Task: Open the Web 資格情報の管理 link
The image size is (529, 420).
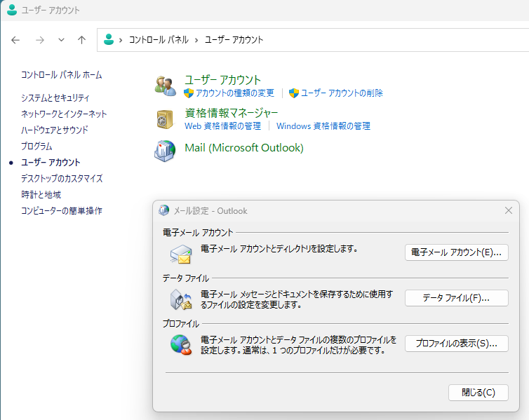Action: coord(222,126)
